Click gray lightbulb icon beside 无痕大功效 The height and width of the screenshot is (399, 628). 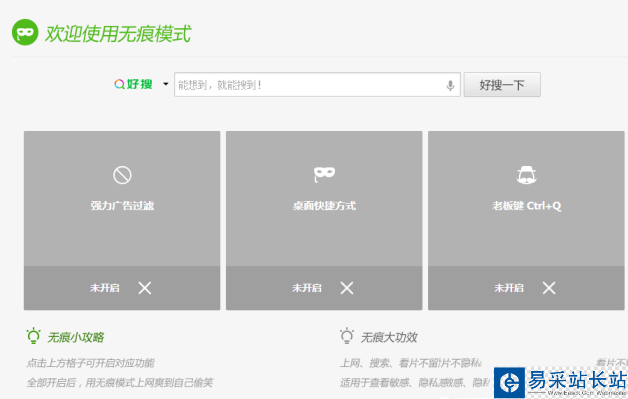click(347, 336)
